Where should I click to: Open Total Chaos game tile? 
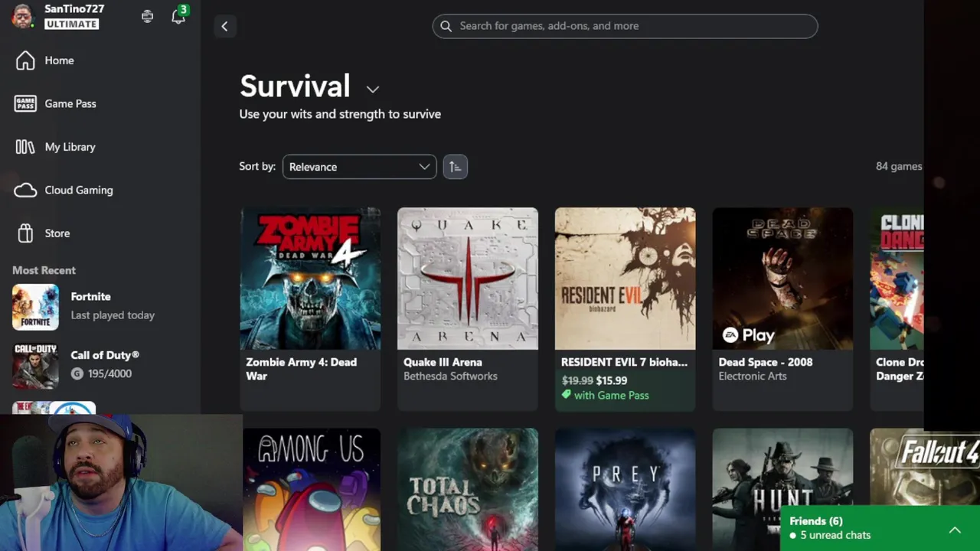pos(468,490)
